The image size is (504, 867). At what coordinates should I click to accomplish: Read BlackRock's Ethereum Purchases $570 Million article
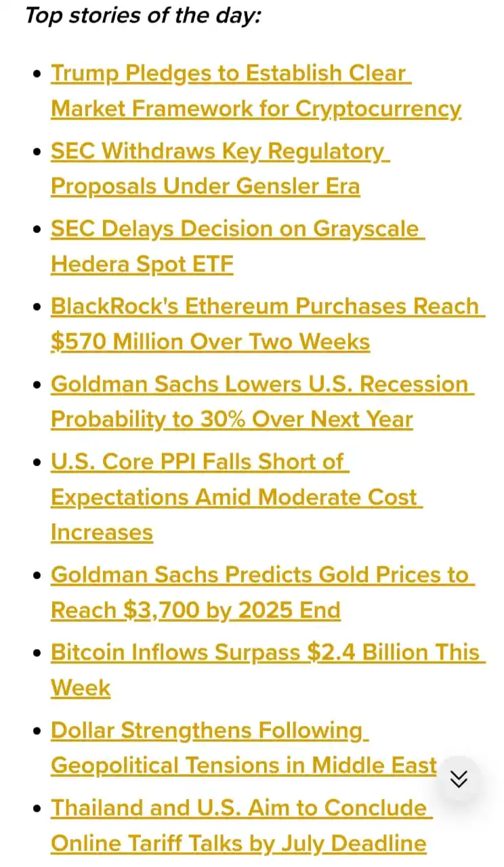pyautogui.click(x=268, y=324)
